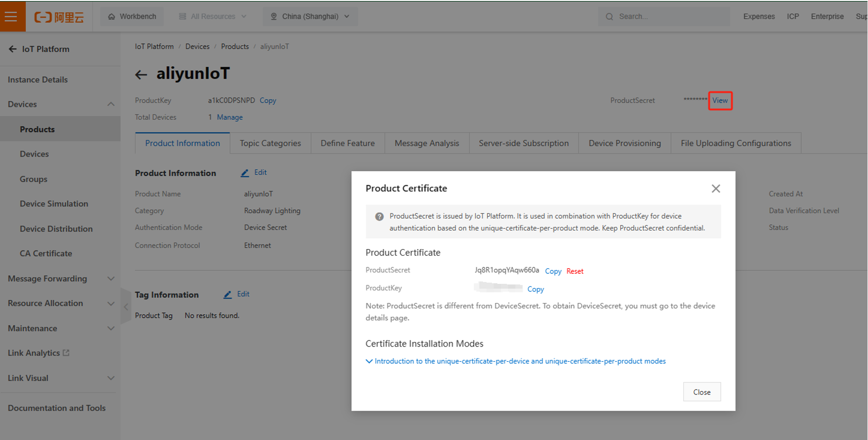Click the back arrow beside IoT Platform
The image size is (868, 440).
point(13,49)
